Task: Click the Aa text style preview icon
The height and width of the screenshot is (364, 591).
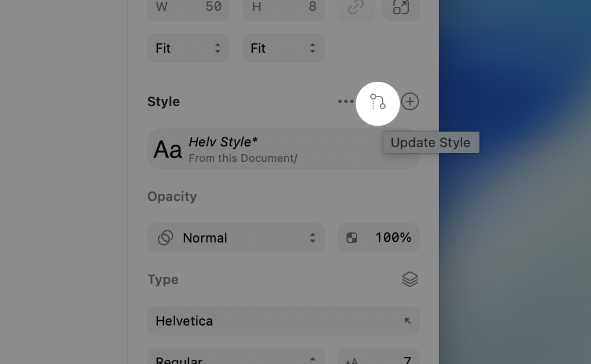Action: [x=168, y=149]
